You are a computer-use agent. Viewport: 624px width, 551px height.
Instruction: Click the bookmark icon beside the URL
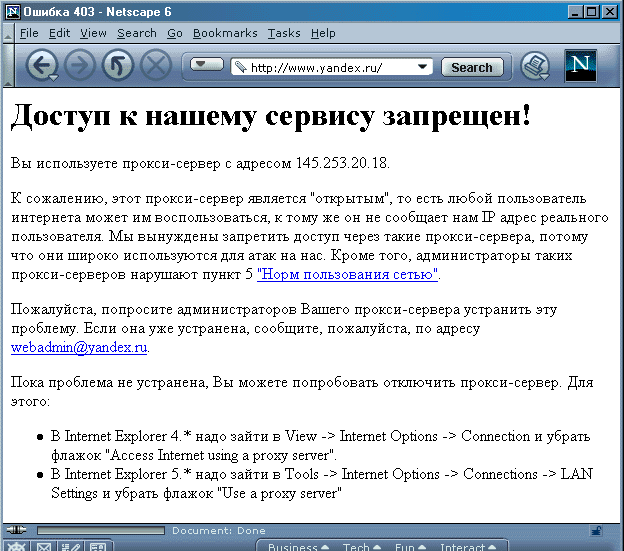click(240, 67)
